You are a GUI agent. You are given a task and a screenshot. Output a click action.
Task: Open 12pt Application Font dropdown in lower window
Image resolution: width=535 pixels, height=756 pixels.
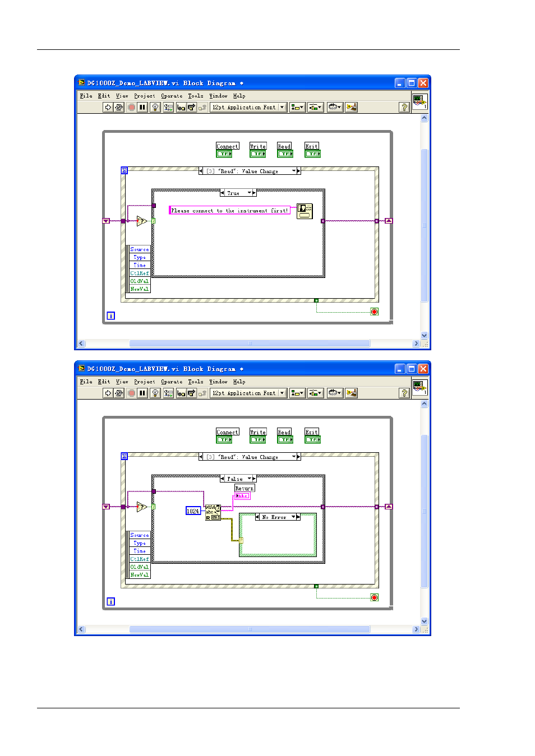pos(249,393)
